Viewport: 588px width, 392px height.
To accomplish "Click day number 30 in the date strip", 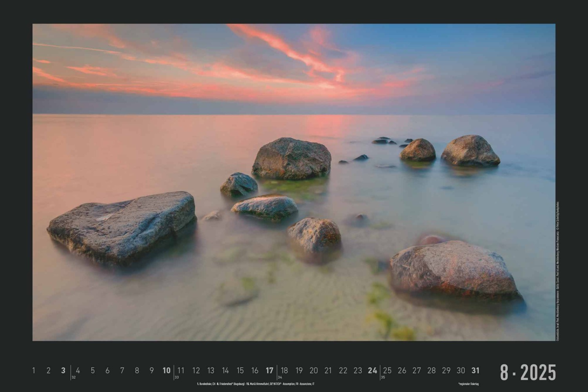I will click(461, 370).
